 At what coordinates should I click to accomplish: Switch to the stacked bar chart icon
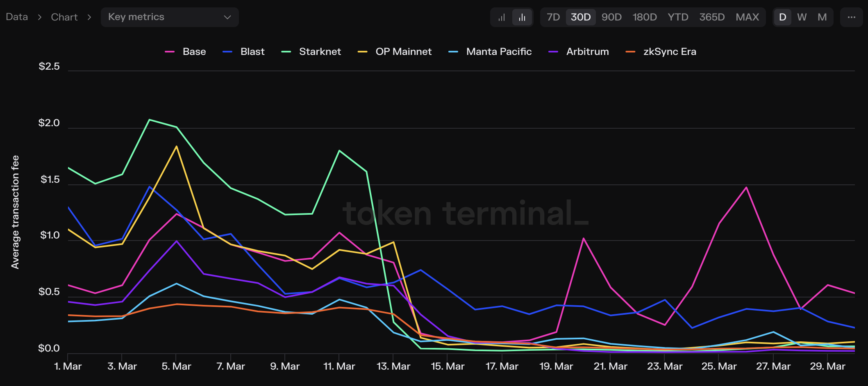pyautogui.click(x=502, y=17)
